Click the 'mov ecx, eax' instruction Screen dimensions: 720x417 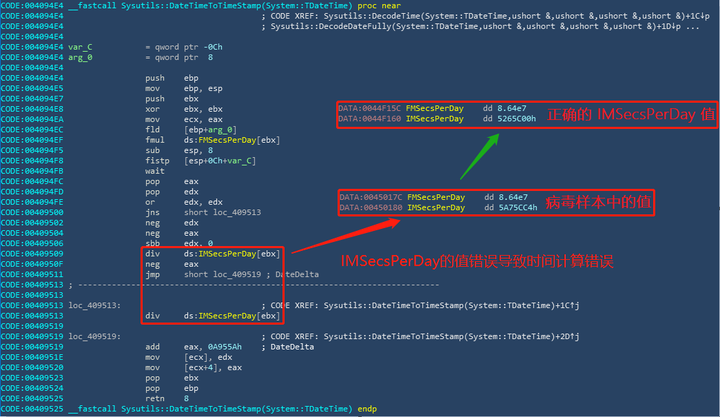click(184, 119)
